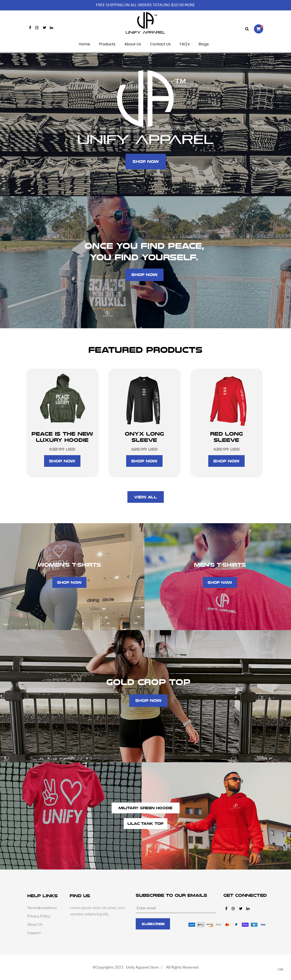Select the Peace hoodie product image
Screen dimensions: 291x980
pos(62,398)
